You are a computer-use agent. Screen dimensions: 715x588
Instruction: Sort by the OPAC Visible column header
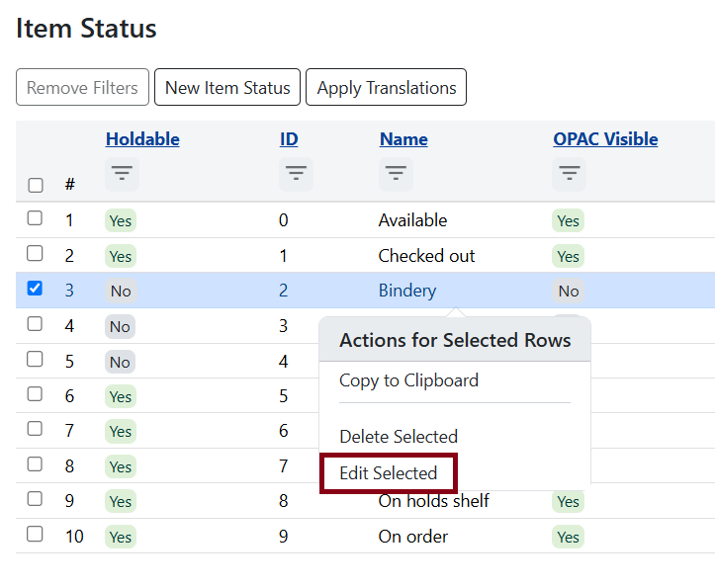pyautogui.click(x=605, y=139)
